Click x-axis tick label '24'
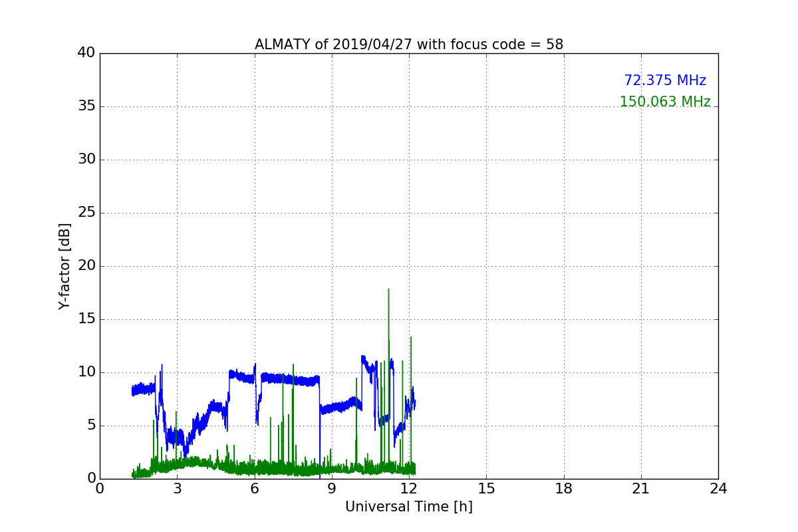 [x=718, y=489]
